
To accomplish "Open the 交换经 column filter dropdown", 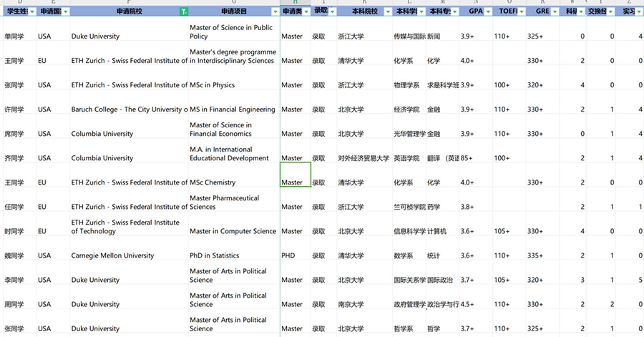I will click(610, 12).
